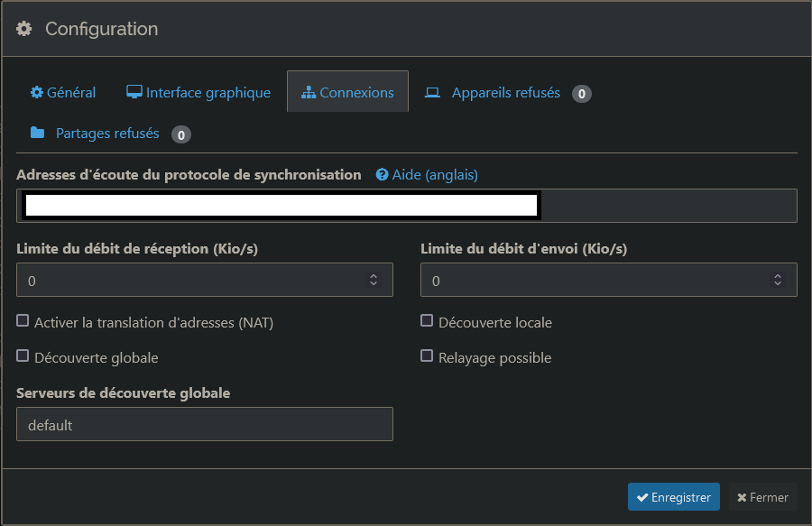Close the dialog with Fermer button
This screenshot has width=812, height=526.
click(x=762, y=497)
